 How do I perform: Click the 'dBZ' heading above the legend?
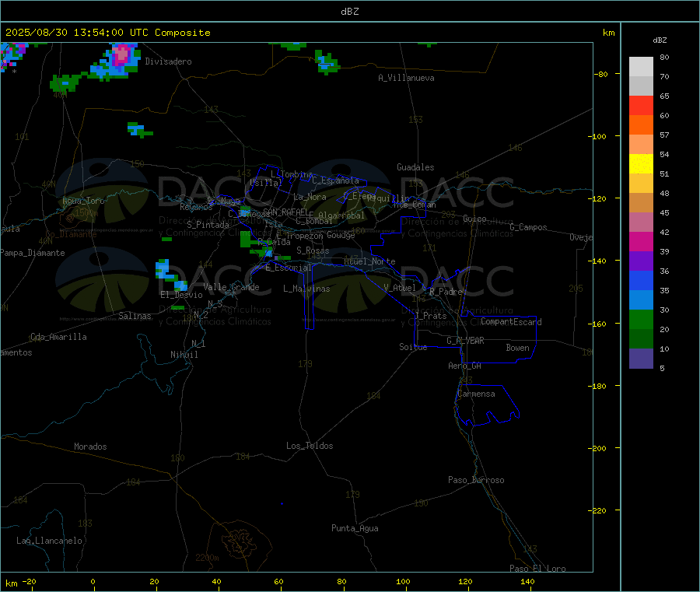pos(660,40)
